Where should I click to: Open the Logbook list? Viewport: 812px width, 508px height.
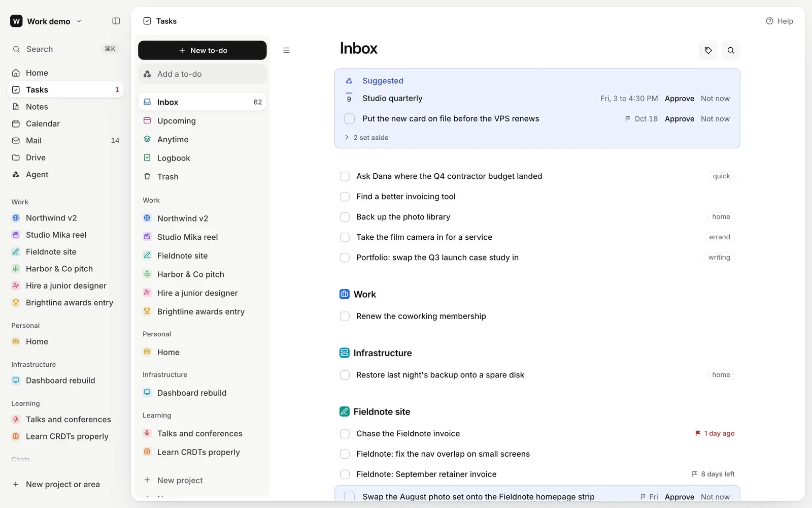click(x=202, y=158)
